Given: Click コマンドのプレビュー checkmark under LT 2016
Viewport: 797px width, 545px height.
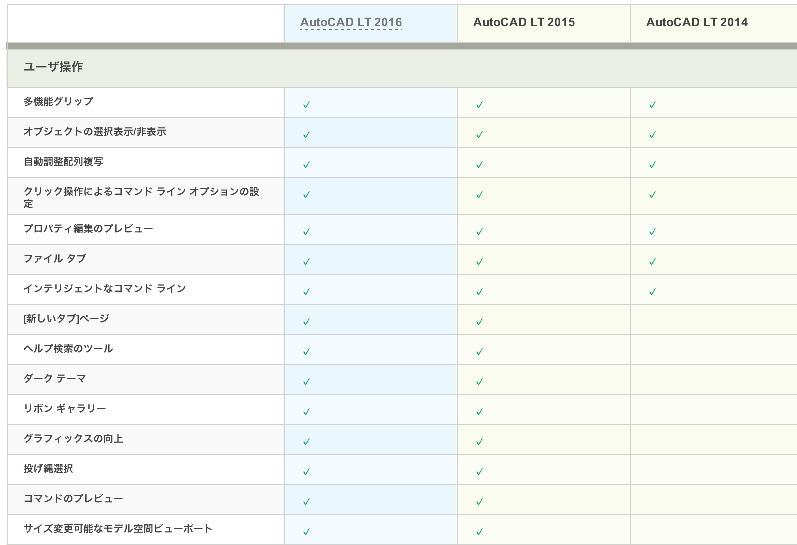Looking at the screenshot, I should 306,502.
